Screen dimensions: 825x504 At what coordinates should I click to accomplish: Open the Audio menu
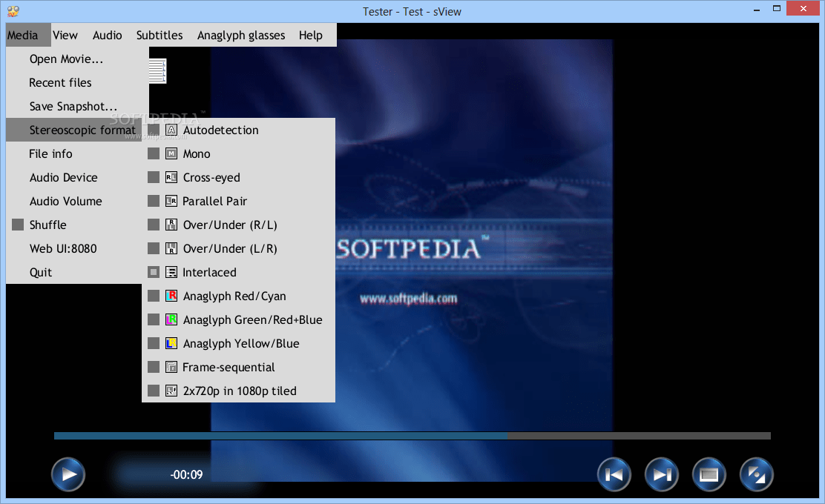pyautogui.click(x=108, y=36)
